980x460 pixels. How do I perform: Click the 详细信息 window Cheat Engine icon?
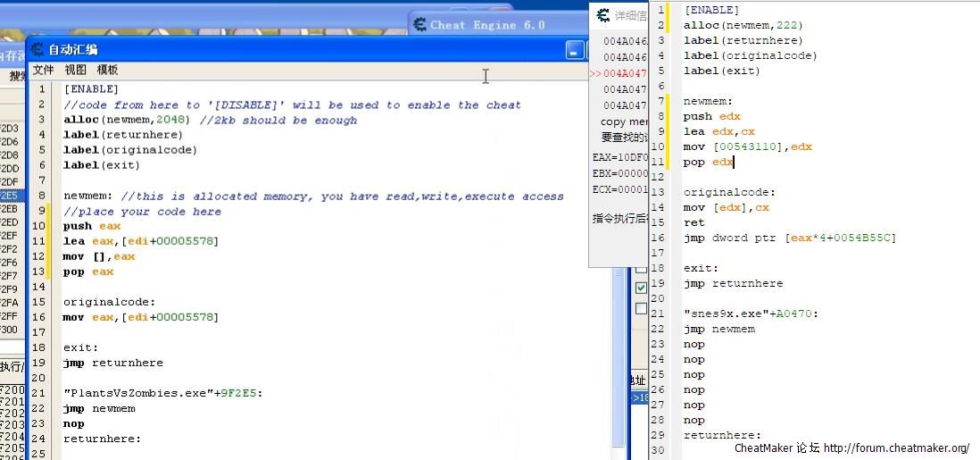tap(602, 16)
